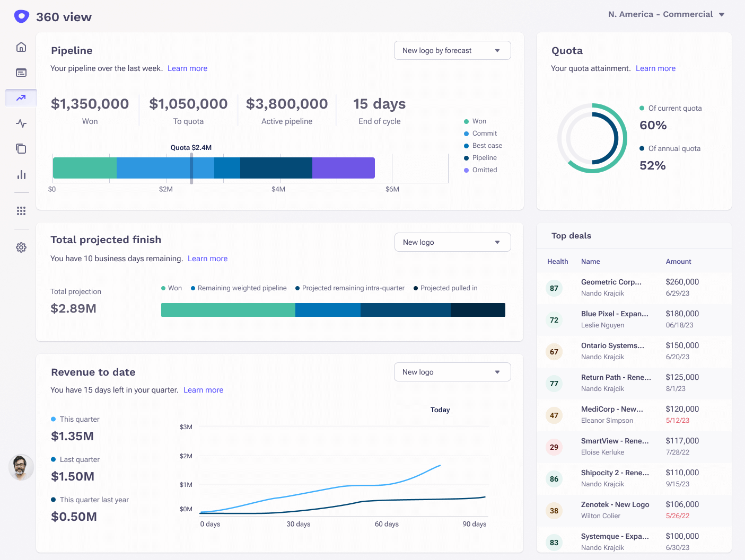
Task: Select the copied pages icon in sidebar
Action: click(21, 149)
